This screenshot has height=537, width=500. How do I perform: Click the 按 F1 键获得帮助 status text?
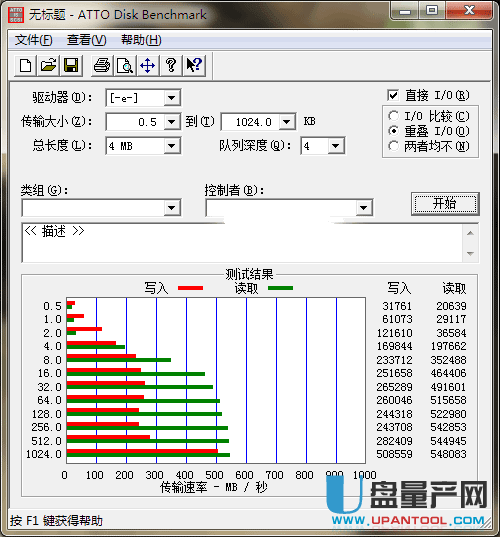click(56, 521)
